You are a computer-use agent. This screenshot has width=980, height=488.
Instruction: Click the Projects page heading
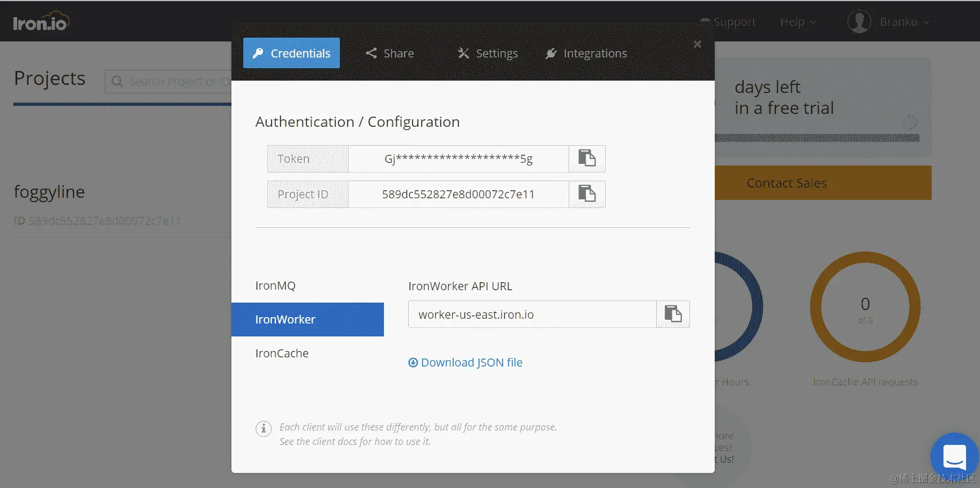(49, 78)
